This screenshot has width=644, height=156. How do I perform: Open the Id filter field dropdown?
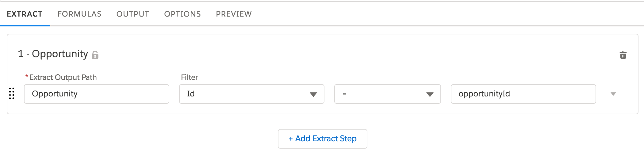point(251,94)
